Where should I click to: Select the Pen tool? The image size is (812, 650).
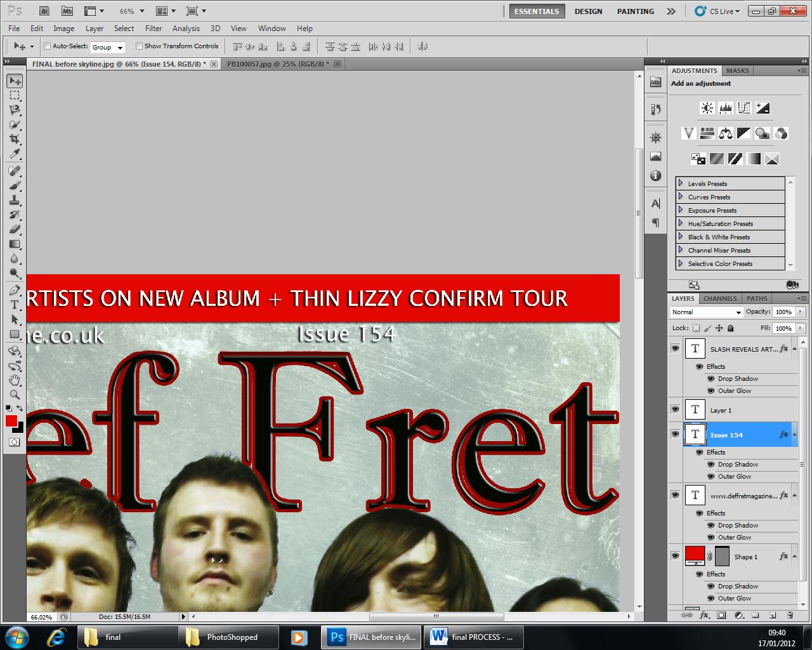[15, 290]
